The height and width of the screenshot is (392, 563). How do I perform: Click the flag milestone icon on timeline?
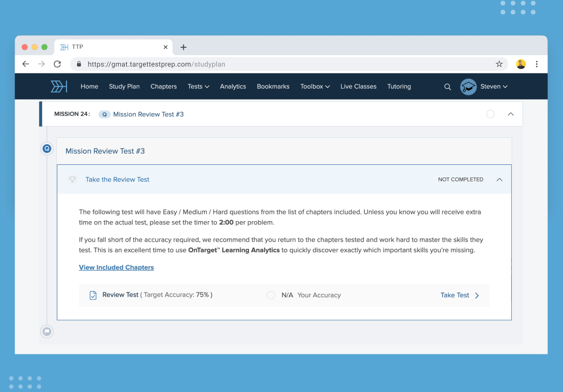tap(47, 332)
